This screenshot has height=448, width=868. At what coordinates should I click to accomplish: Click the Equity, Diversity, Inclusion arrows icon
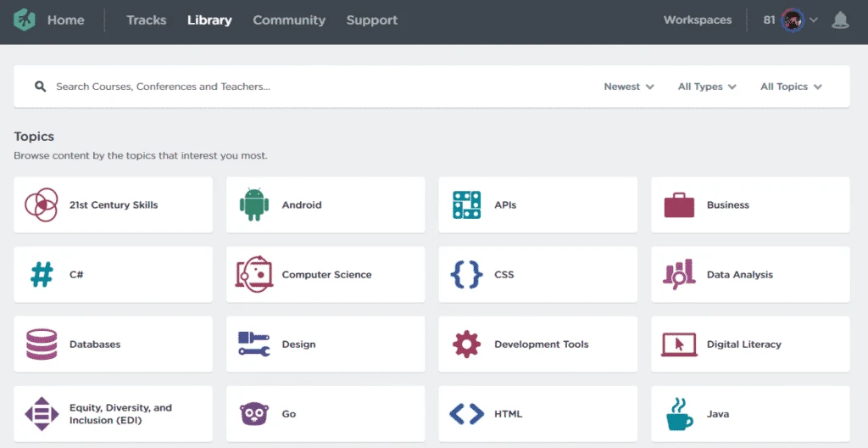click(x=42, y=413)
